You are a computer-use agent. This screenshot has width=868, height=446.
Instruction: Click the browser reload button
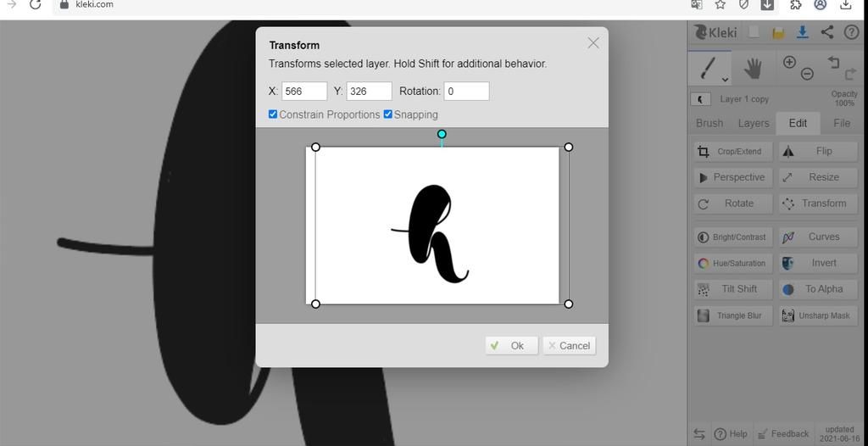[35, 4]
